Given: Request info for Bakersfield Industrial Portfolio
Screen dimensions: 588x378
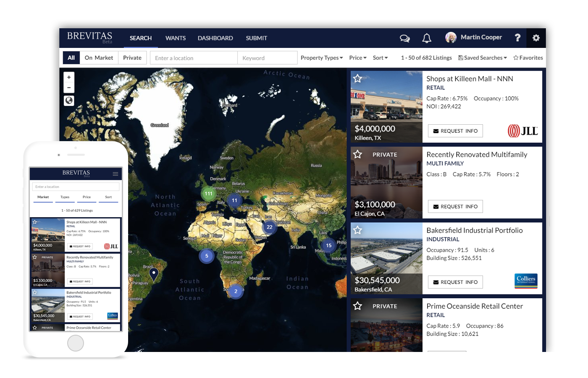Looking at the screenshot, I should [455, 282].
